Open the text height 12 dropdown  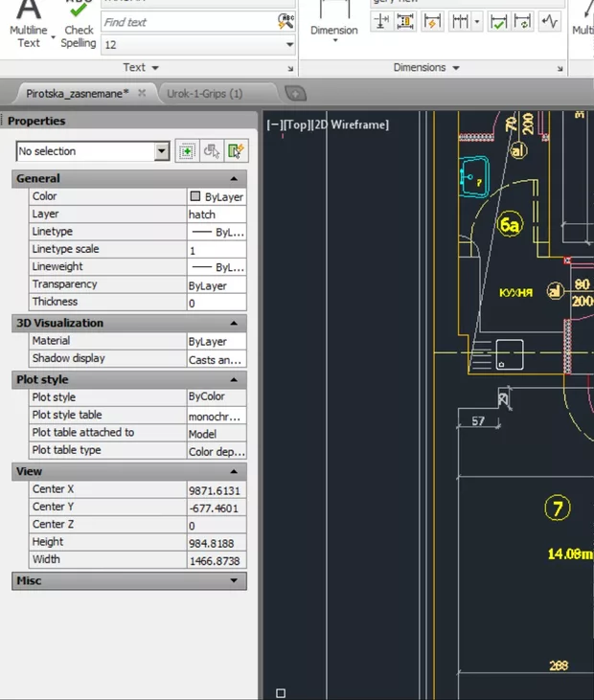click(289, 44)
